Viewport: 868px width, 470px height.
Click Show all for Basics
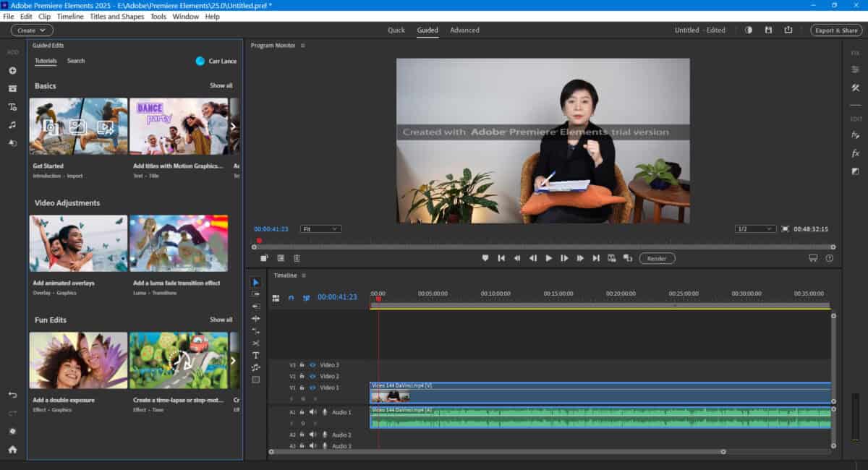pos(221,85)
